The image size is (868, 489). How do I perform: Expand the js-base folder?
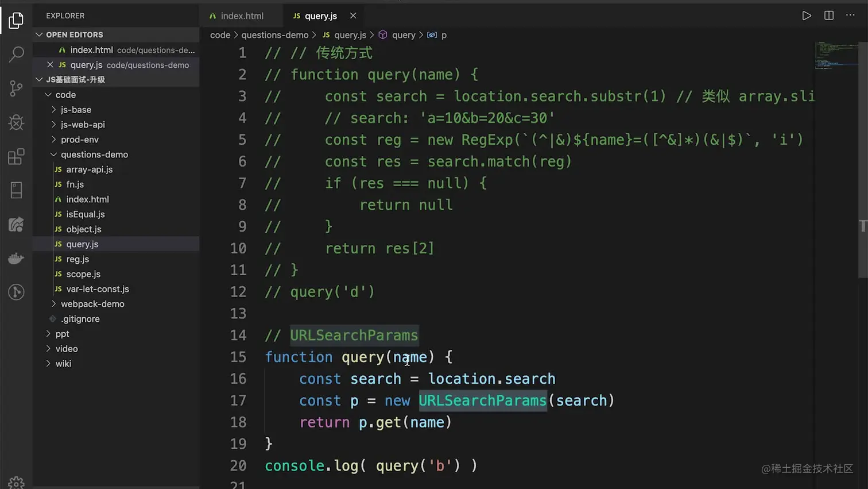click(116, 110)
